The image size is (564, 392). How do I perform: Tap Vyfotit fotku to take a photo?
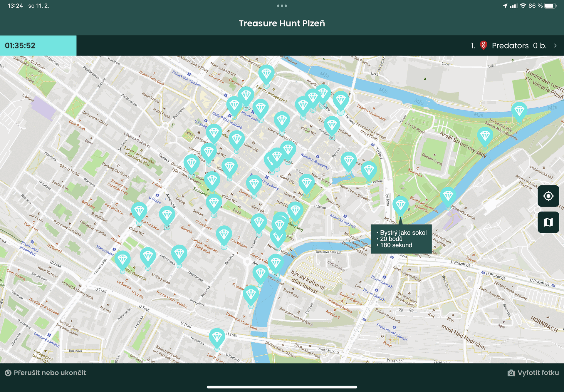(x=533, y=373)
